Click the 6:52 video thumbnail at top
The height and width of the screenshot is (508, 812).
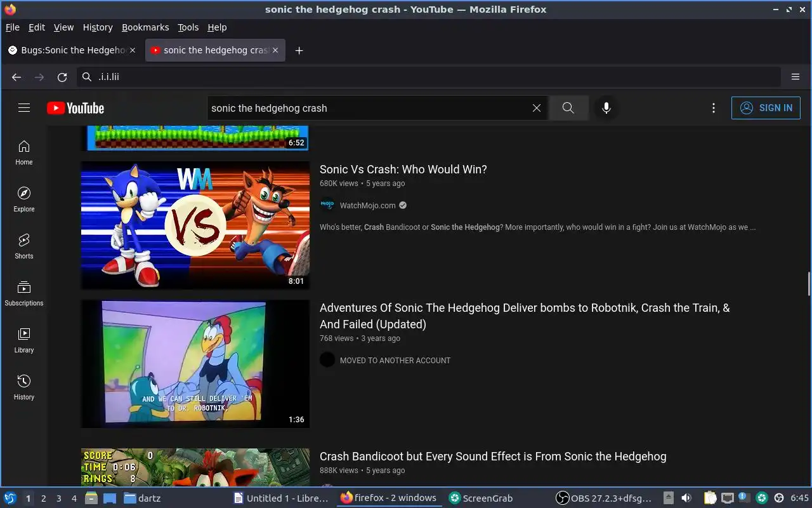click(x=195, y=138)
